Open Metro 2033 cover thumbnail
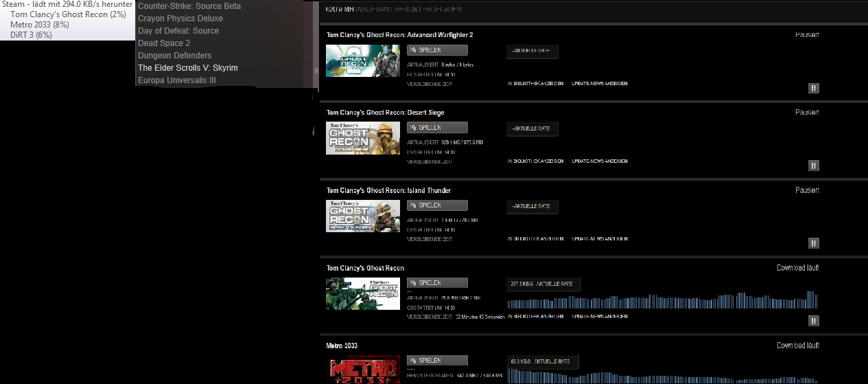The image size is (868, 384). click(363, 370)
